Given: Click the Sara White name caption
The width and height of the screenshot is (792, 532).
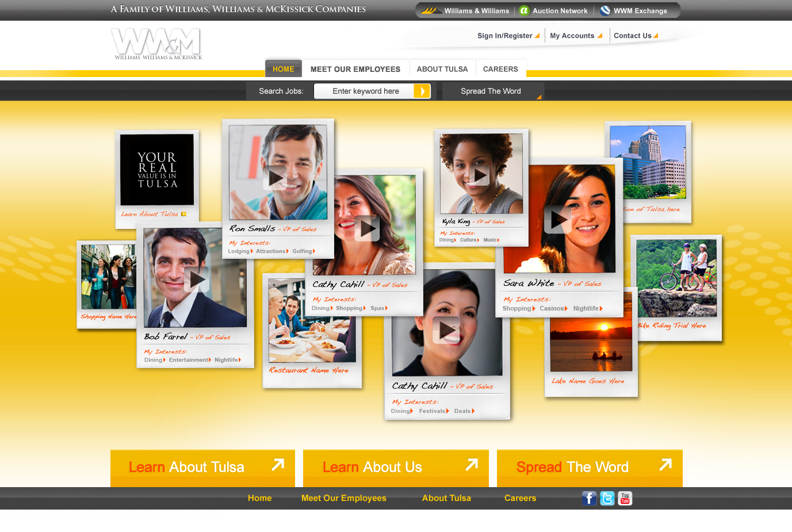Looking at the screenshot, I should (x=529, y=283).
